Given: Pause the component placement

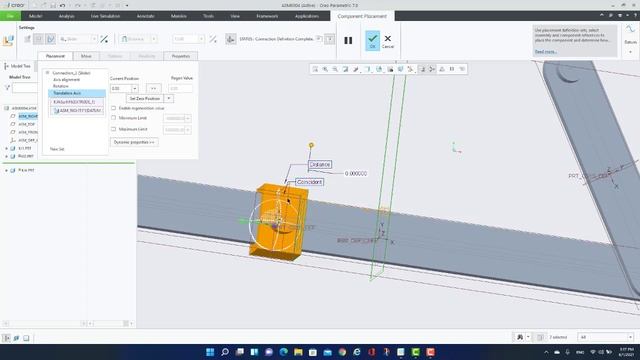Looking at the screenshot, I should pos(348,40).
